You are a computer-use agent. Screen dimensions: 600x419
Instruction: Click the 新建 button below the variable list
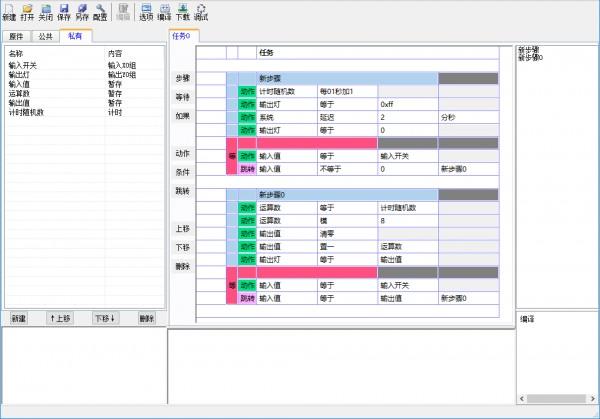pyautogui.click(x=18, y=318)
